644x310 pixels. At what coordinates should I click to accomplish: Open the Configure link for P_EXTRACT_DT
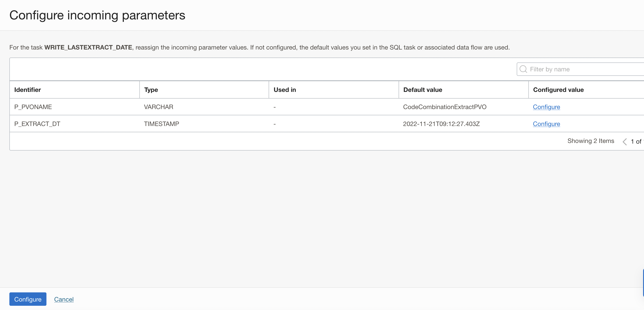(x=546, y=124)
